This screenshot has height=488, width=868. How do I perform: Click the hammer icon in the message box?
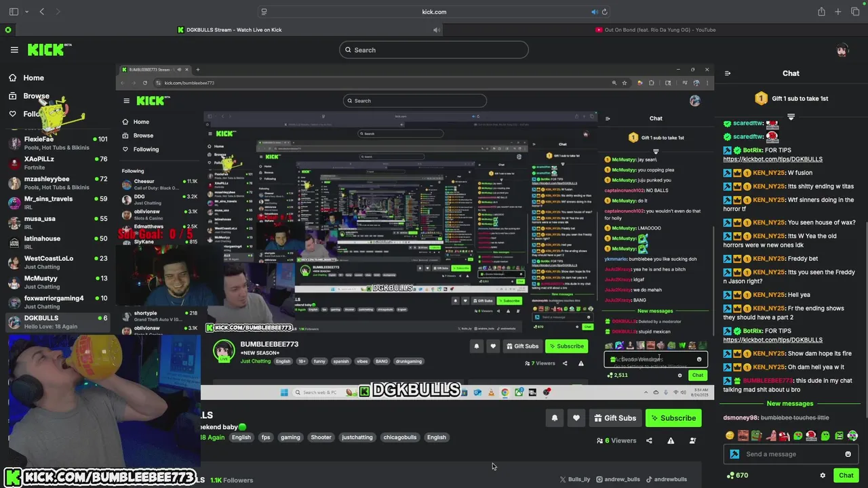tap(734, 454)
